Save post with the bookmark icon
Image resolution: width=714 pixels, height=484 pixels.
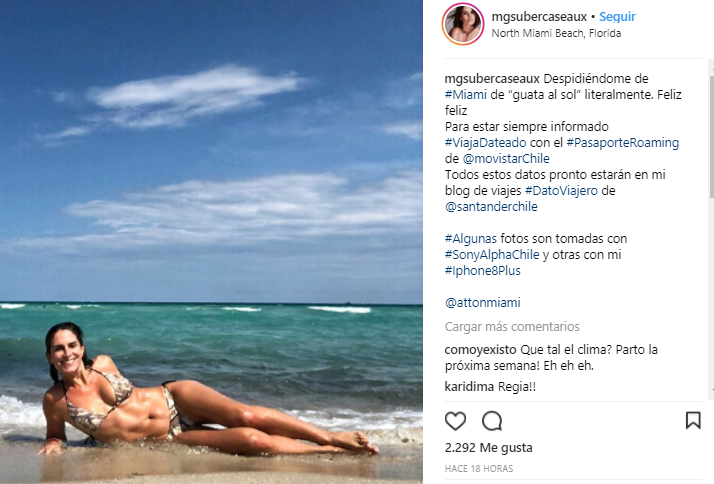tap(693, 420)
